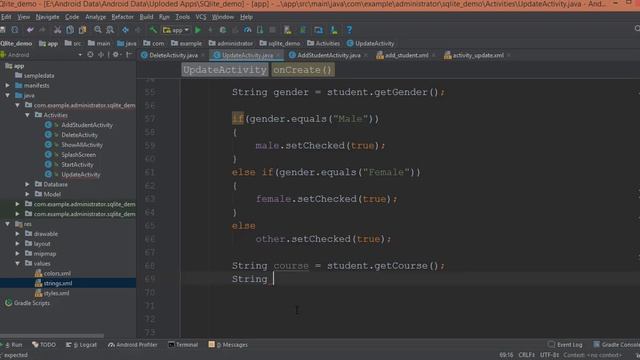Click the Save All disk icon
Screen dimensions: 640x360
(2, 30)
